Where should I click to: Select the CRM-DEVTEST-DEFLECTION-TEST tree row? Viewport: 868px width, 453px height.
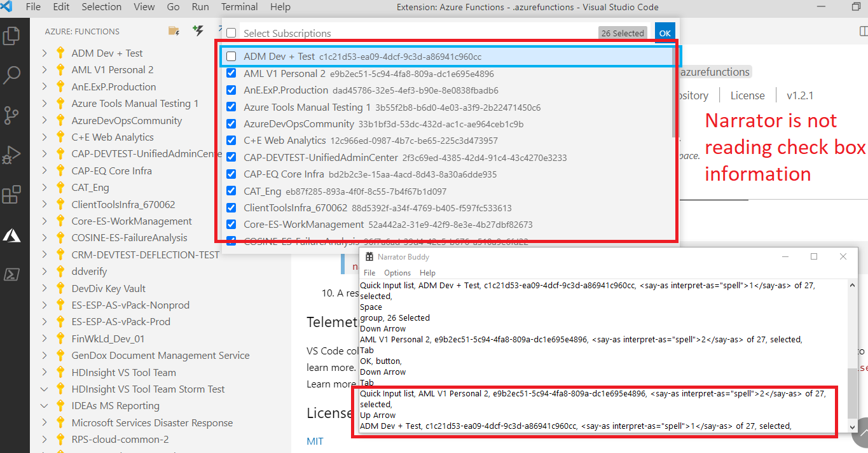160,254
